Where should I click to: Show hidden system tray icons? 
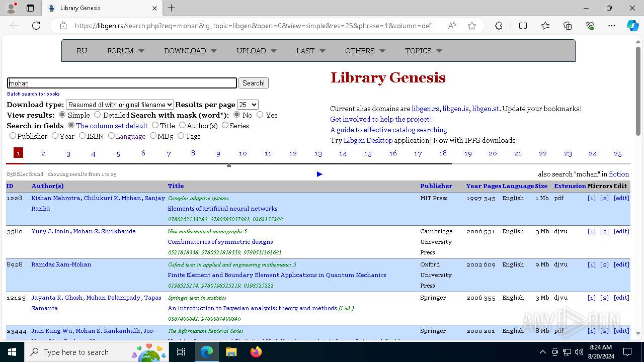(x=542, y=352)
